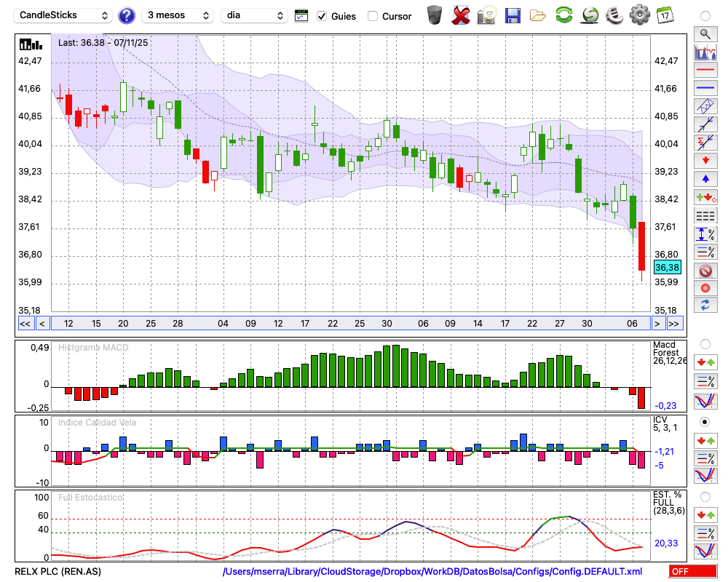The height and width of the screenshot is (582, 728).
Task: Click MACD panel lines-percent button
Action: click(x=705, y=381)
